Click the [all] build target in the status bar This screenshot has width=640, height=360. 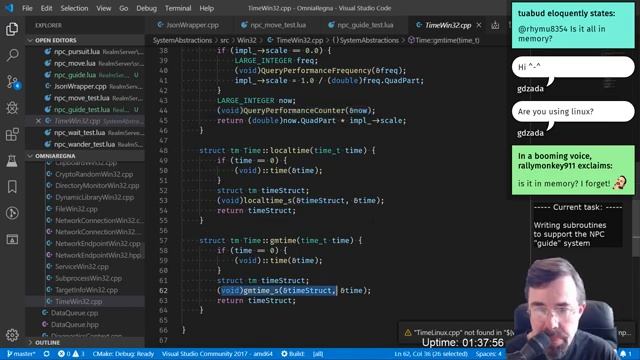[x=318, y=354]
